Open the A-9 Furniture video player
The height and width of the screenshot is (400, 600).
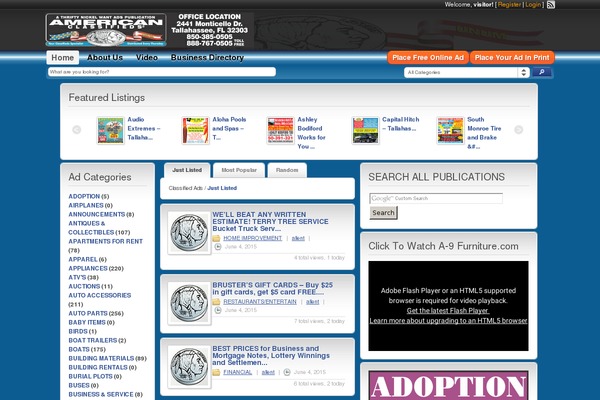click(448, 306)
